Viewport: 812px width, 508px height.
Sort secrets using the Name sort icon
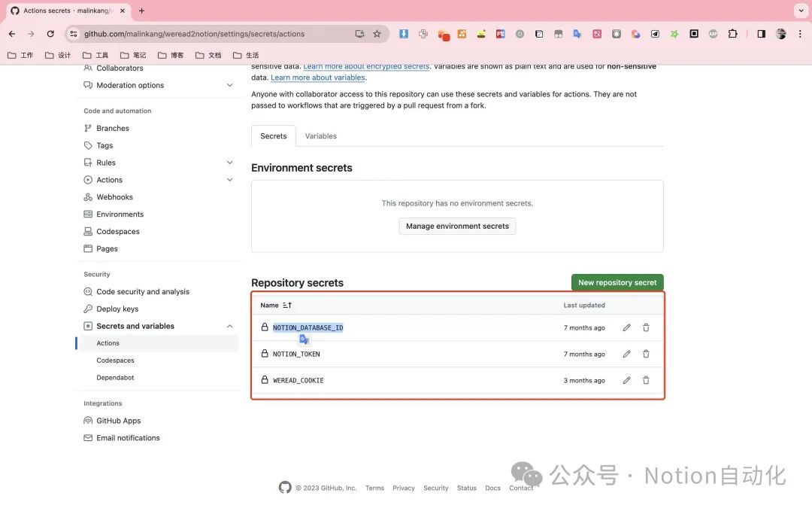pos(287,306)
